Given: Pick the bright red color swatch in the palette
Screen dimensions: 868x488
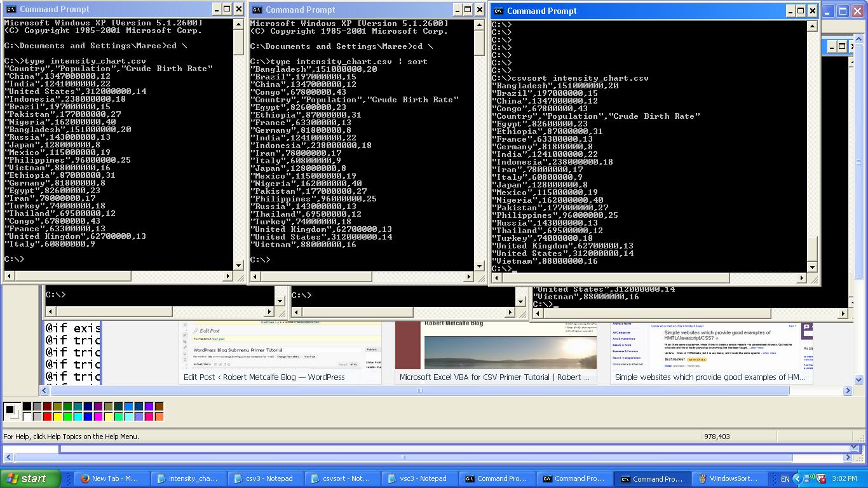Looking at the screenshot, I should [47, 417].
